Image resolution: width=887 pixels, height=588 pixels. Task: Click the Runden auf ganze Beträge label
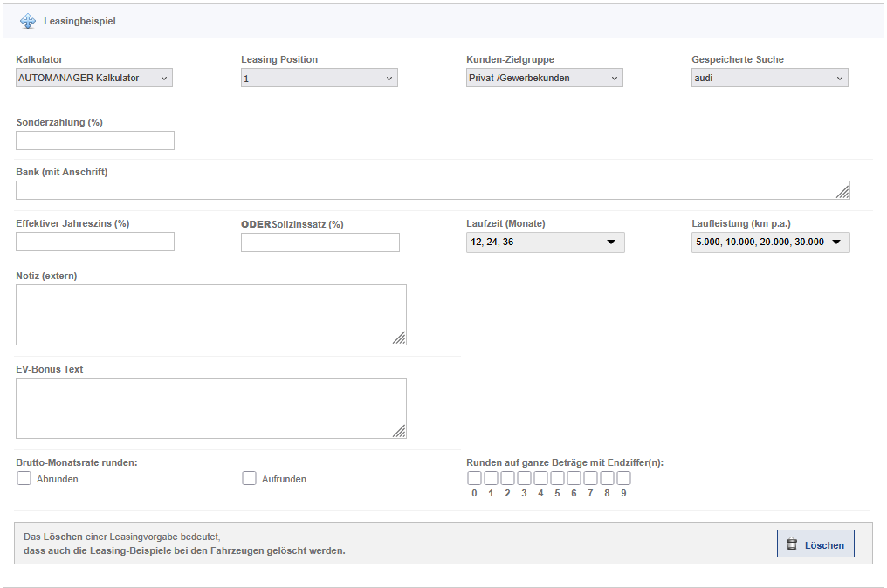[x=565, y=462]
